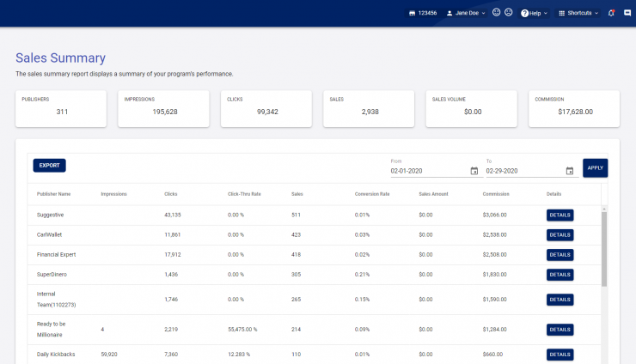The image size is (636, 364).
Task: Open notifications via the bell icon
Action: point(611,13)
